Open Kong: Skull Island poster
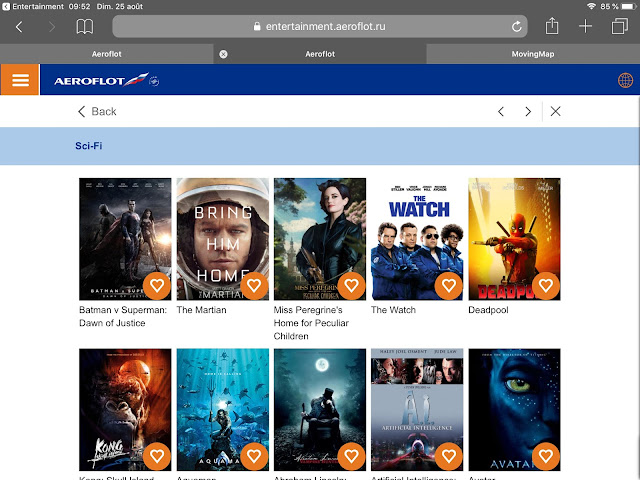 pyautogui.click(x=125, y=409)
